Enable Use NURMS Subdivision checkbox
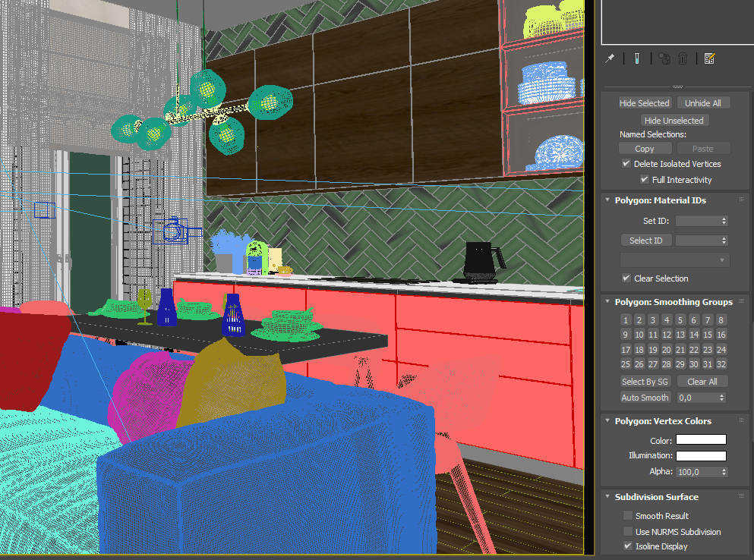 coord(627,531)
